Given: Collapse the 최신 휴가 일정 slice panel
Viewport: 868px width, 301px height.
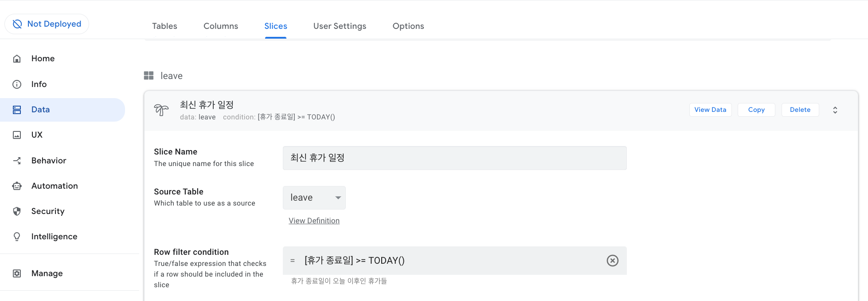Looking at the screenshot, I should pos(835,110).
